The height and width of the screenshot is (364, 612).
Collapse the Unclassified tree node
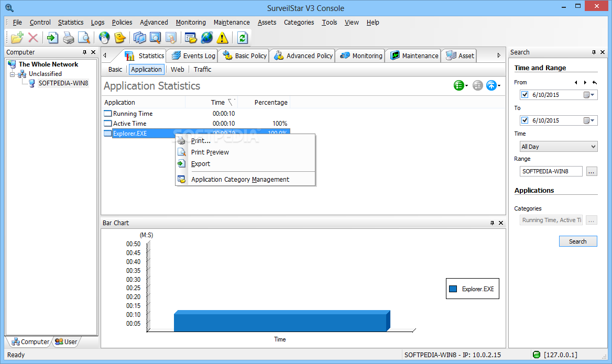tap(12, 74)
